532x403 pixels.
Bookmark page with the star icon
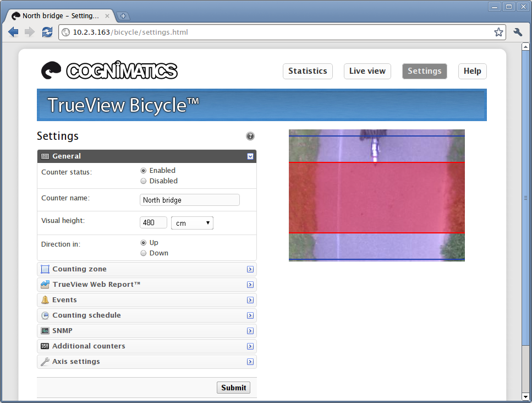pos(498,32)
